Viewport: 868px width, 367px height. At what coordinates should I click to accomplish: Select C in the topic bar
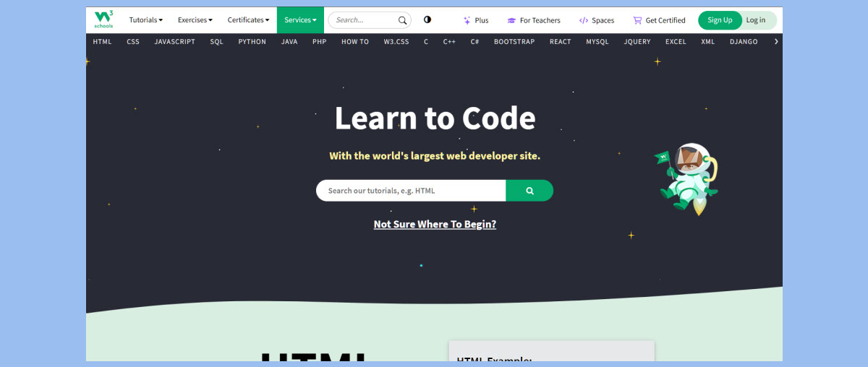point(426,42)
